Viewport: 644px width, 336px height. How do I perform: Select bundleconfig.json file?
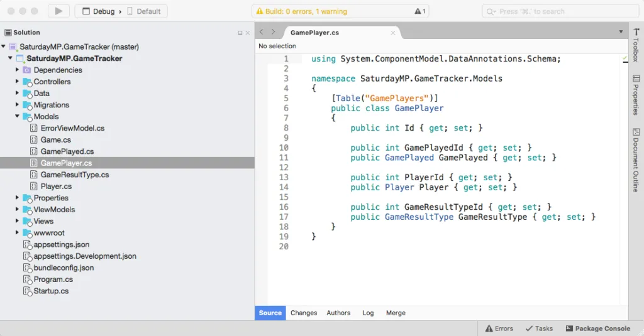[x=64, y=268]
